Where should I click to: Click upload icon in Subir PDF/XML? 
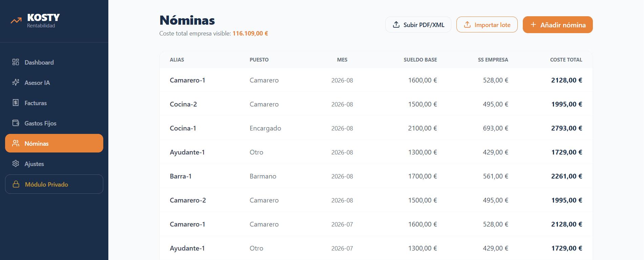(396, 25)
